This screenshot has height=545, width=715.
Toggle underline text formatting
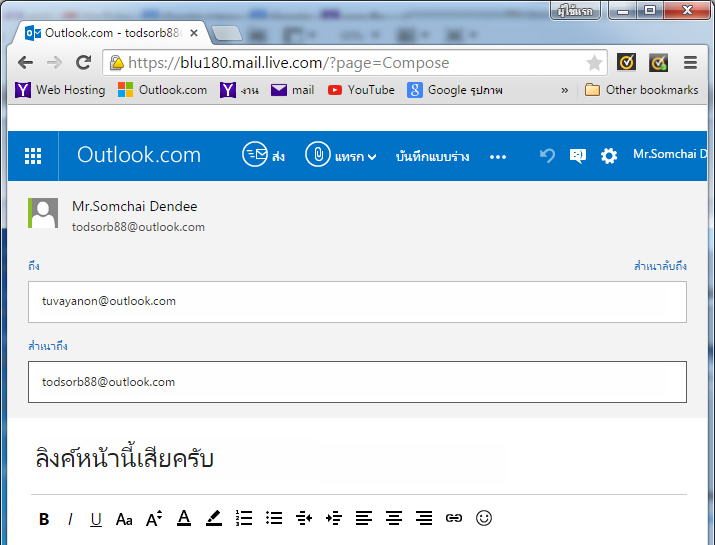[96, 518]
